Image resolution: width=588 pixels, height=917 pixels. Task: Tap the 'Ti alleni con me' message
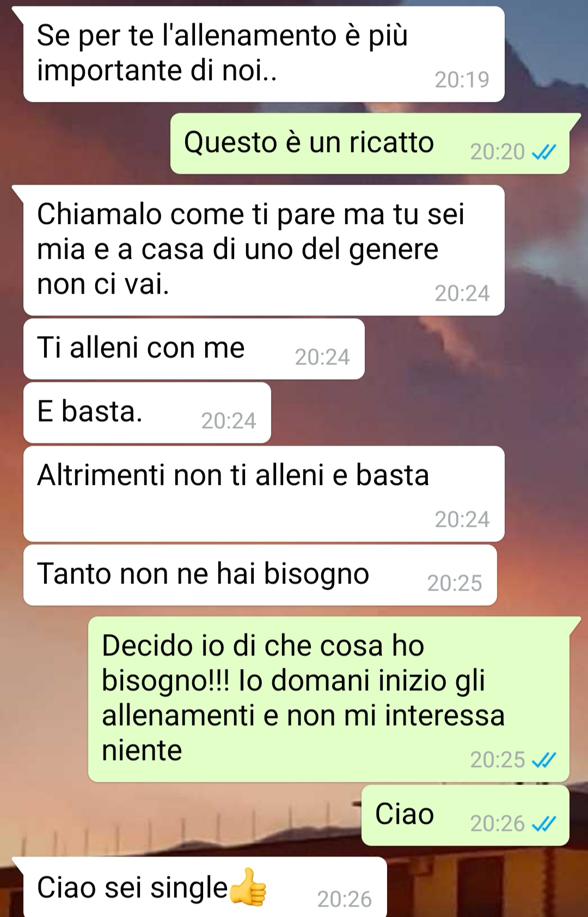click(194, 349)
